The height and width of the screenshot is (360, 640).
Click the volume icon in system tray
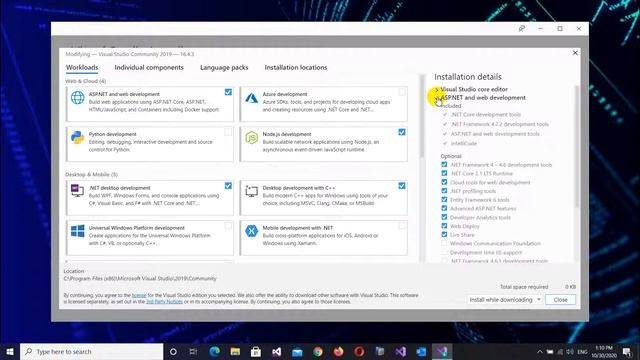pyautogui.click(x=570, y=351)
